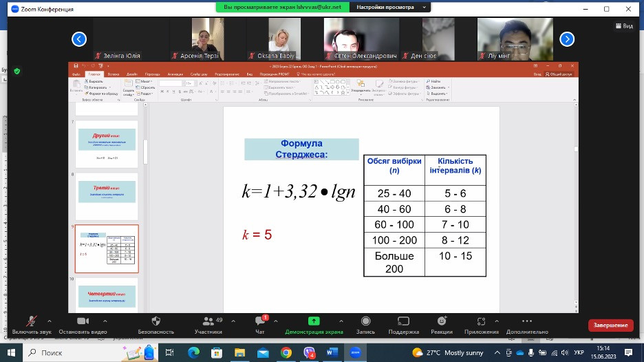Click Вырезать cut button in ribbon
This screenshot has height=362, width=644.
click(x=94, y=81)
